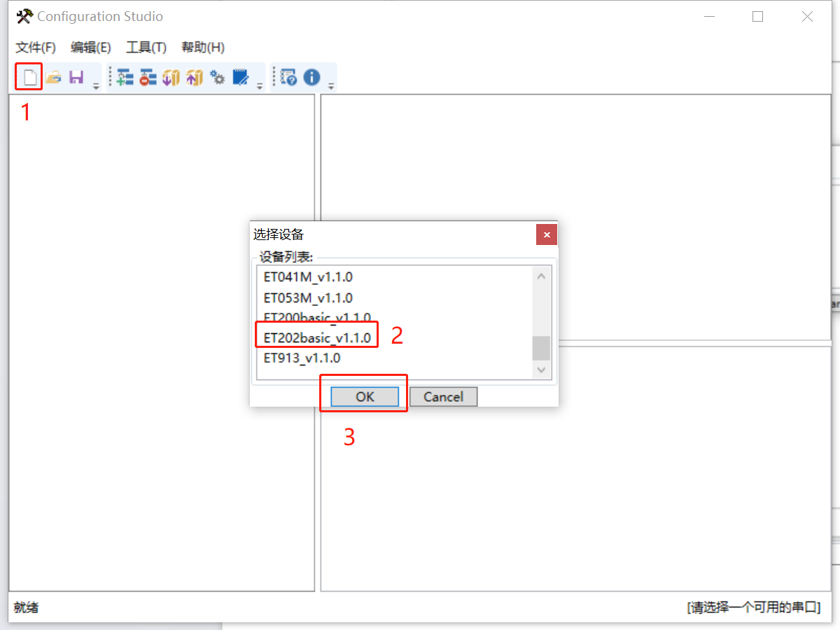The image size is (840, 630).
Task: Expand the file toolbar overflow arrow
Action: [96, 86]
